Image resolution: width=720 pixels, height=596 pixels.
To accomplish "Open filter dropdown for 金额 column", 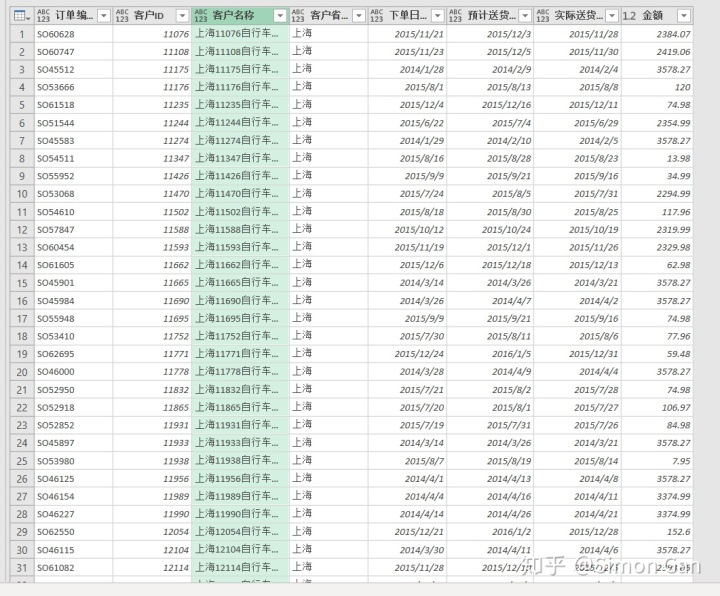I will click(x=684, y=16).
